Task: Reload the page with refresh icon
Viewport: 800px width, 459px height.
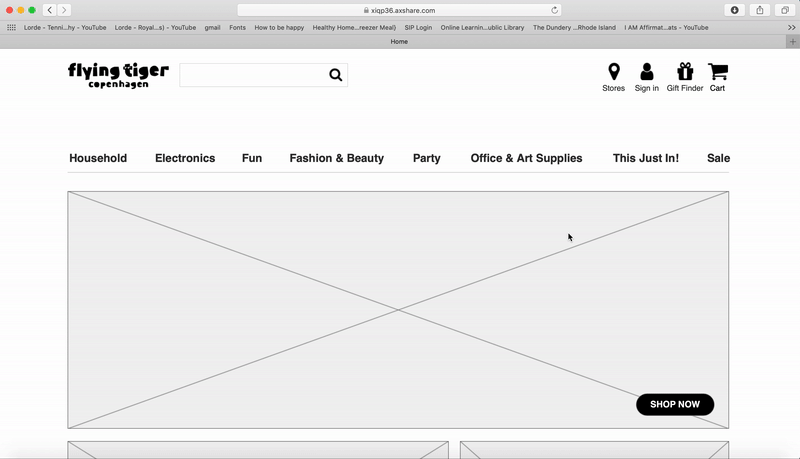Action: pos(555,10)
